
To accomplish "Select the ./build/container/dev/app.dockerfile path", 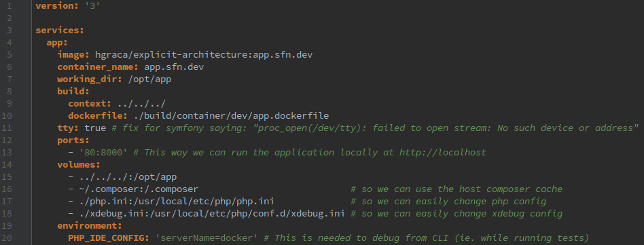I will (x=231, y=116).
